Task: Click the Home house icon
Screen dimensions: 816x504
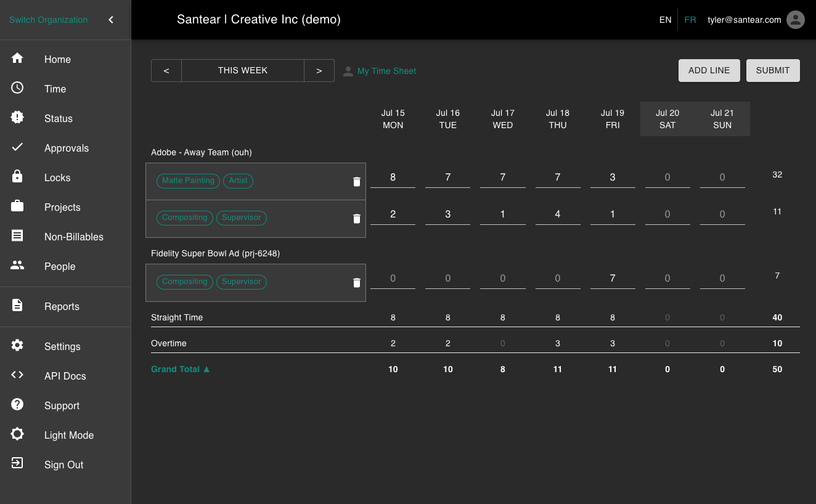Action: [x=17, y=58]
